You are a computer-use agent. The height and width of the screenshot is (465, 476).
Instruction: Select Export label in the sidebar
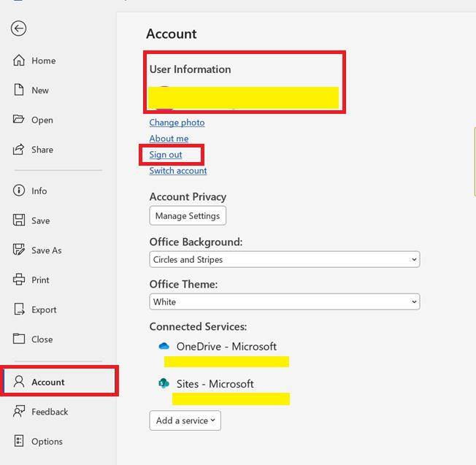click(44, 310)
